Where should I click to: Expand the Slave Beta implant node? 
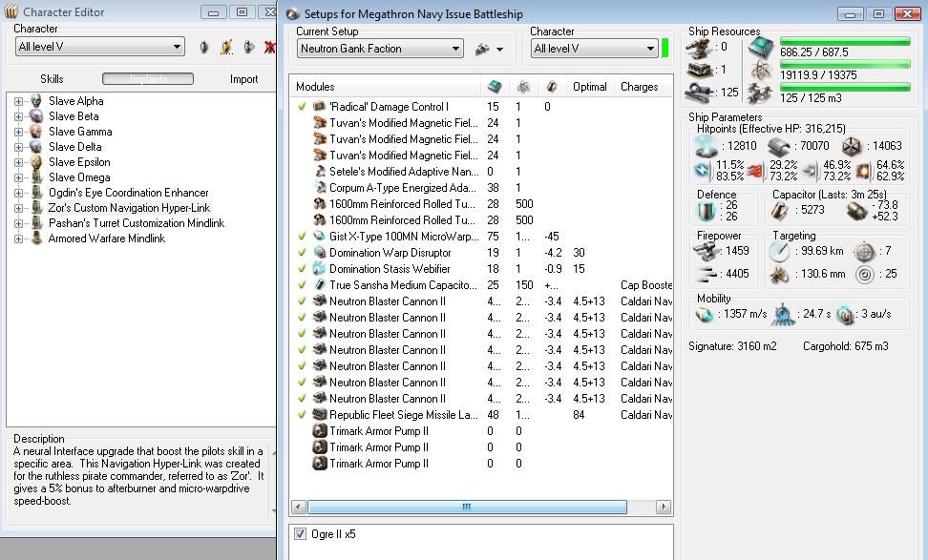18,116
